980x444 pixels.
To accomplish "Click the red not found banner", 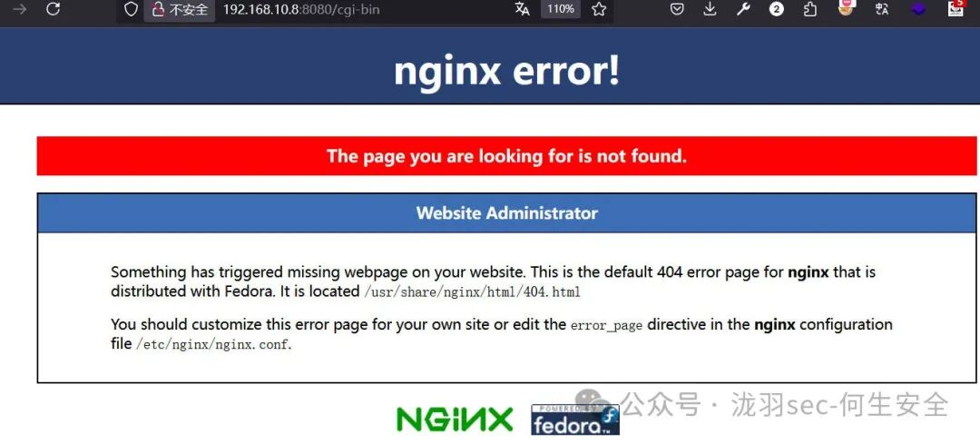I will click(x=507, y=155).
